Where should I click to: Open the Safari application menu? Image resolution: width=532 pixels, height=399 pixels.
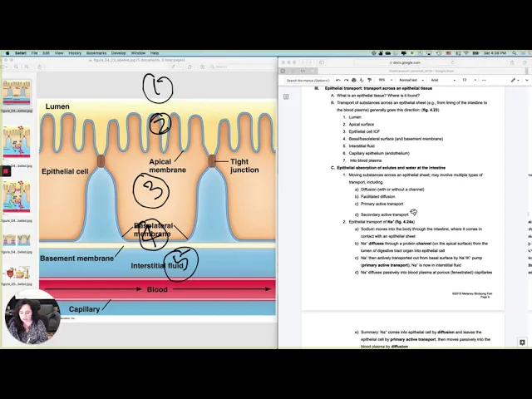click(x=20, y=53)
